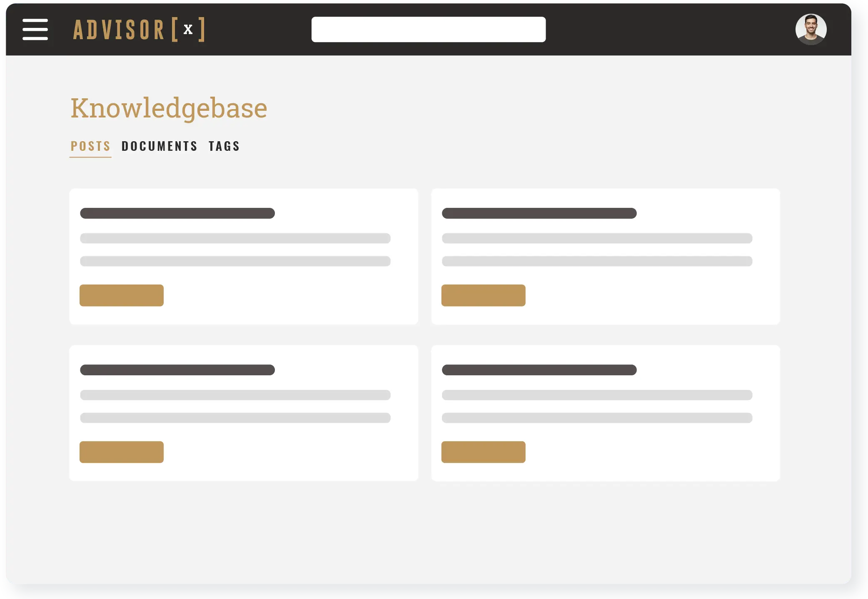Open the top-left post card title
This screenshot has width=868, height=599.
(177, 213)
